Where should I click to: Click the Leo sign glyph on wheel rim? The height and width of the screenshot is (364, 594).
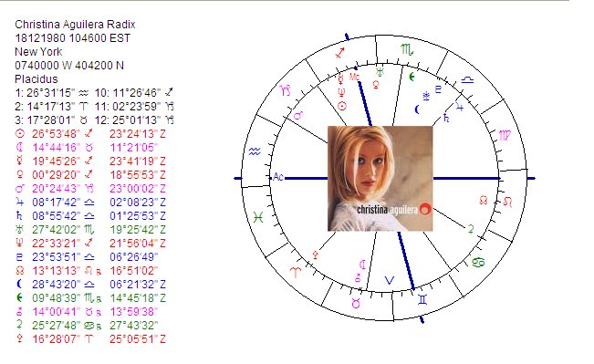508,202
